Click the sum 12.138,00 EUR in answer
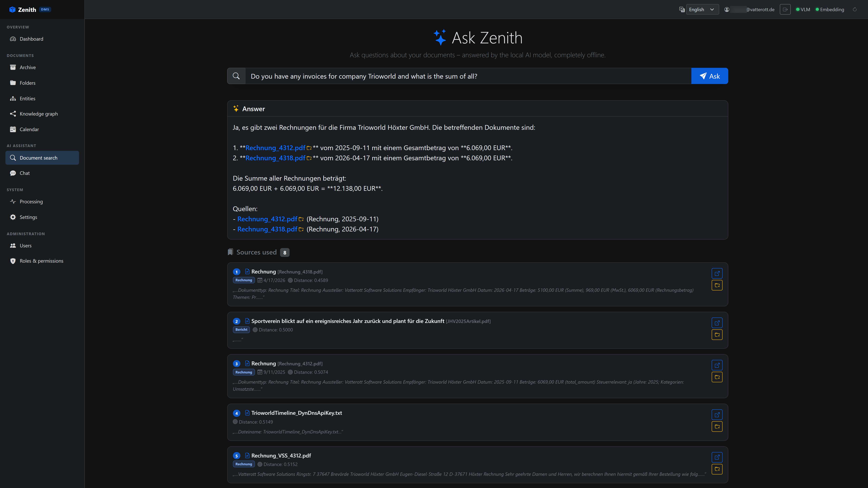Viewport: 868px width, 488px height. [x=354, y=189]
